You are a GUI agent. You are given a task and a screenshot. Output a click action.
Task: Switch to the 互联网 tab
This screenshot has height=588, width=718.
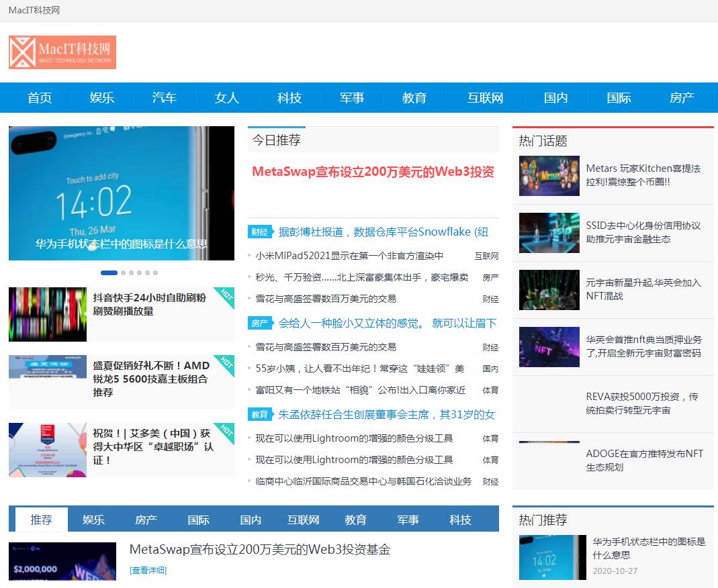tap(303, 520)
